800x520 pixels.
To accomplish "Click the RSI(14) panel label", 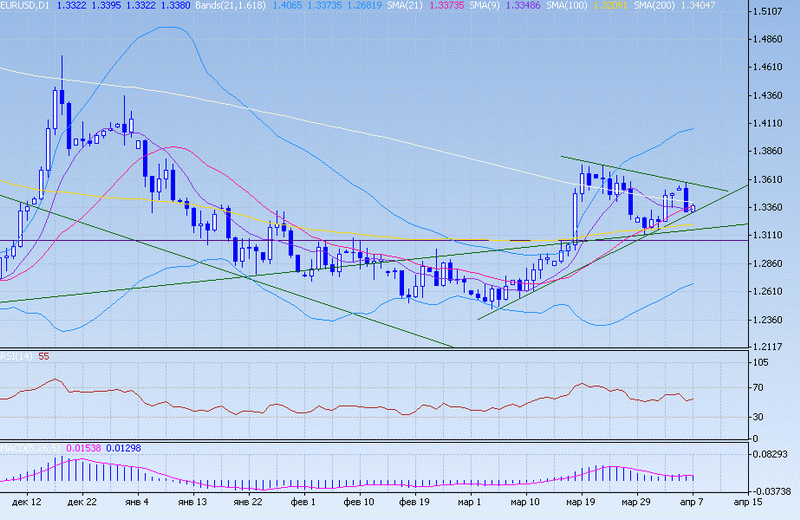I will (17, 357).
